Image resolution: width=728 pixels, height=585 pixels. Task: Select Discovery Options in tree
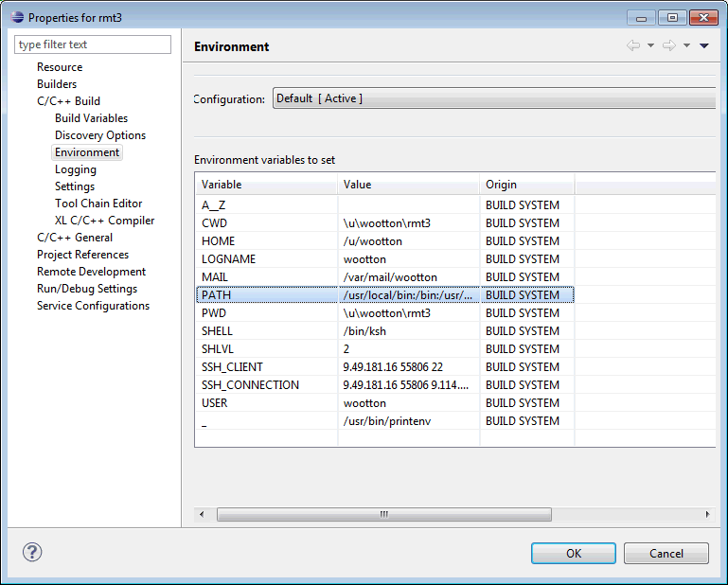[99, 135]
